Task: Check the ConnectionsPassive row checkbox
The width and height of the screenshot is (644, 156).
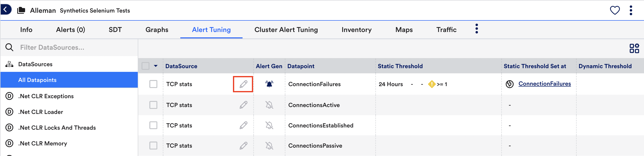Action: point(153,145)
